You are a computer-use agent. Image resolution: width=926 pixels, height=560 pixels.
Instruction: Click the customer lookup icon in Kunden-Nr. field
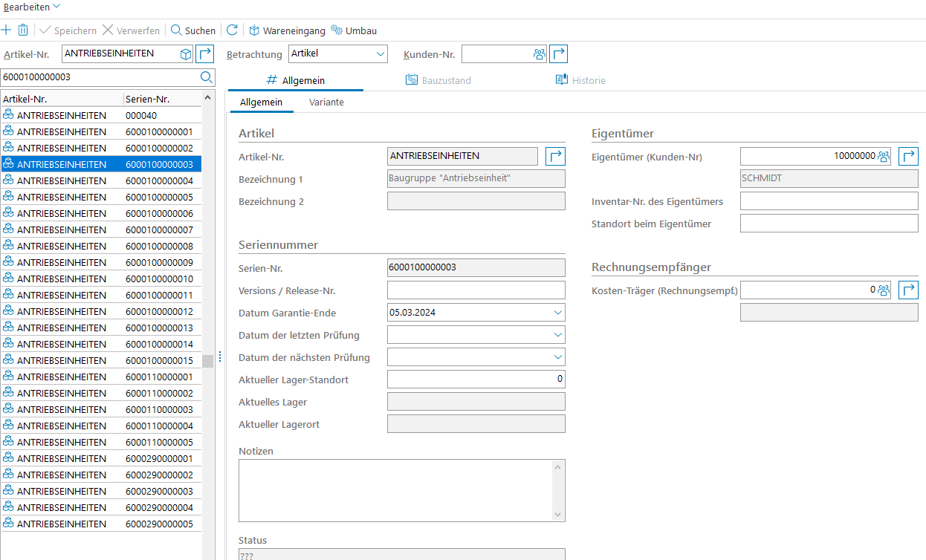coord(539,54)
